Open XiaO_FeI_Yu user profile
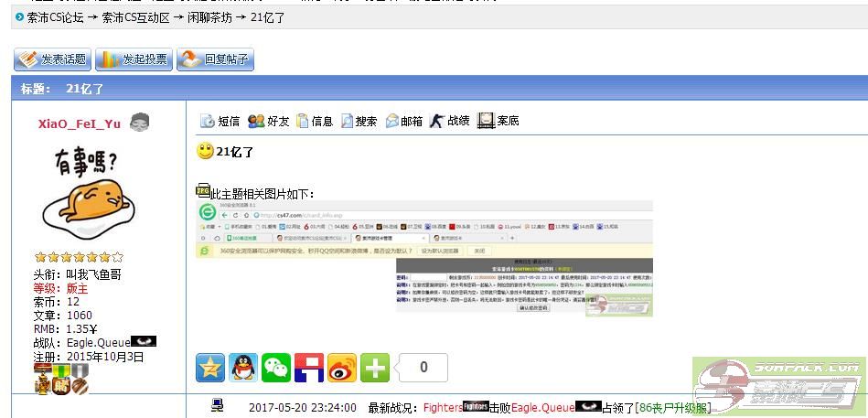Screen dimensions: 868x418 pyautogui.click(x=79, y=123)
